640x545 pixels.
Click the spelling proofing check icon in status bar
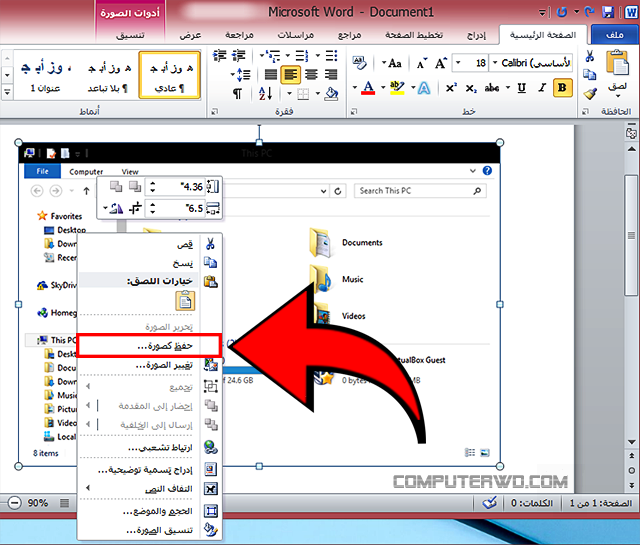coord(490,503)
